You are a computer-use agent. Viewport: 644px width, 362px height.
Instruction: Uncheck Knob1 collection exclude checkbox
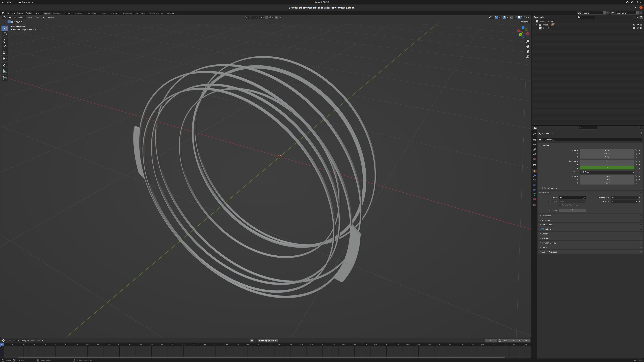(634, 25)
